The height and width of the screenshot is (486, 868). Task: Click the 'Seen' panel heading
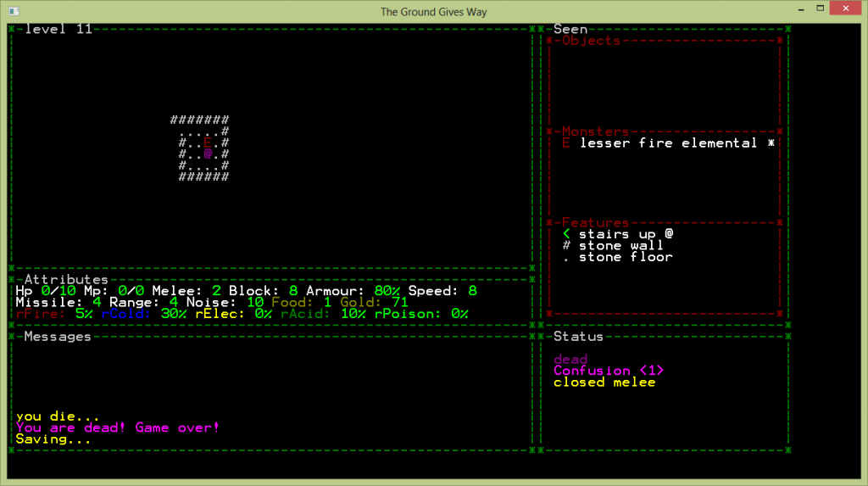coord(570,29)
